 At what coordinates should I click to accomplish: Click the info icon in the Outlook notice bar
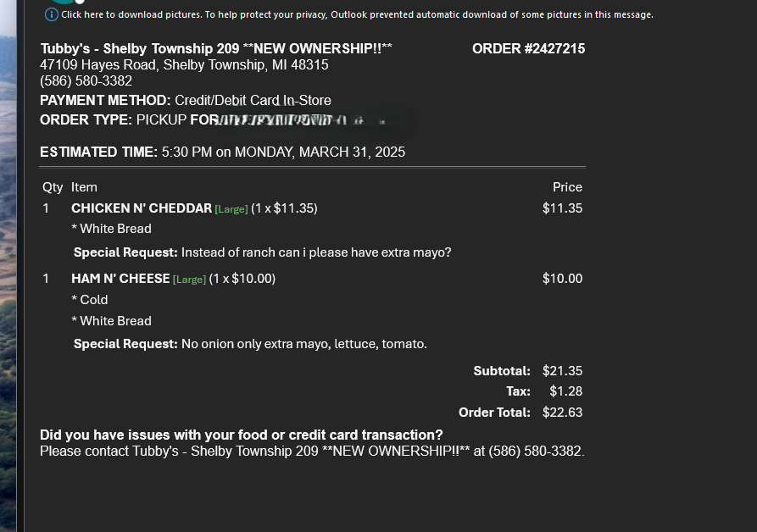point(52,14)
